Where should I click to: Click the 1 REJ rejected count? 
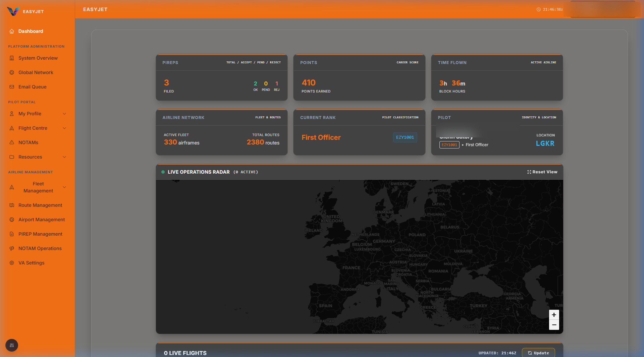point(277,83)
